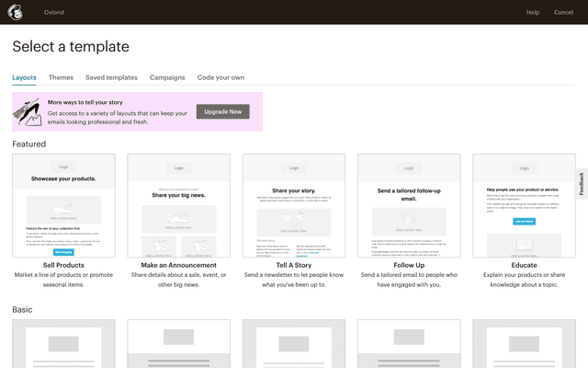
Task: Choose the second Basic layout thumbnail
Action: [178, 343]
